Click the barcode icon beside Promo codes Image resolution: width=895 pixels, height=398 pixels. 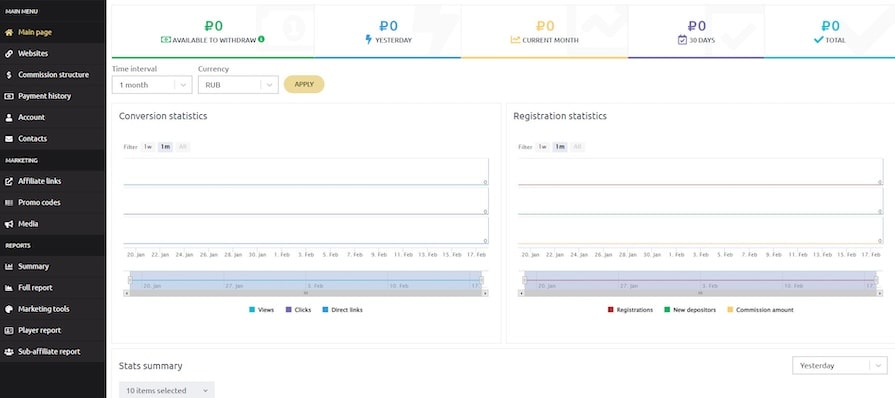tap(9, 203)
